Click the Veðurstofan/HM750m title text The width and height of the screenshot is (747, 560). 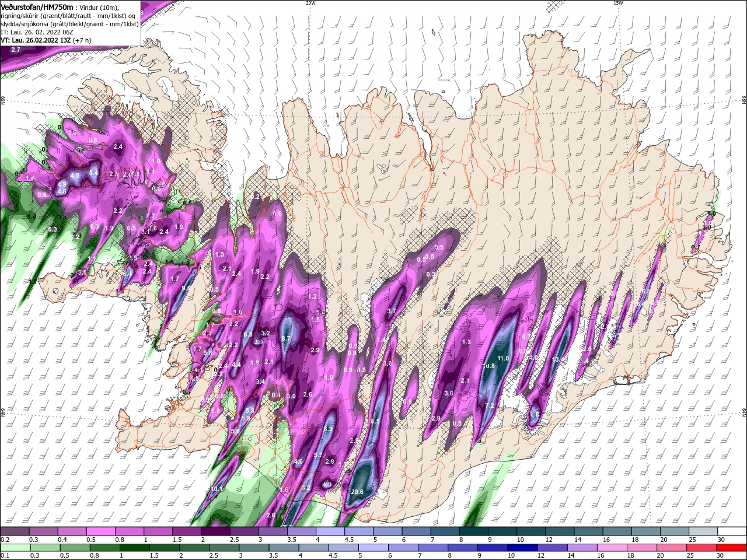(37, 6)
